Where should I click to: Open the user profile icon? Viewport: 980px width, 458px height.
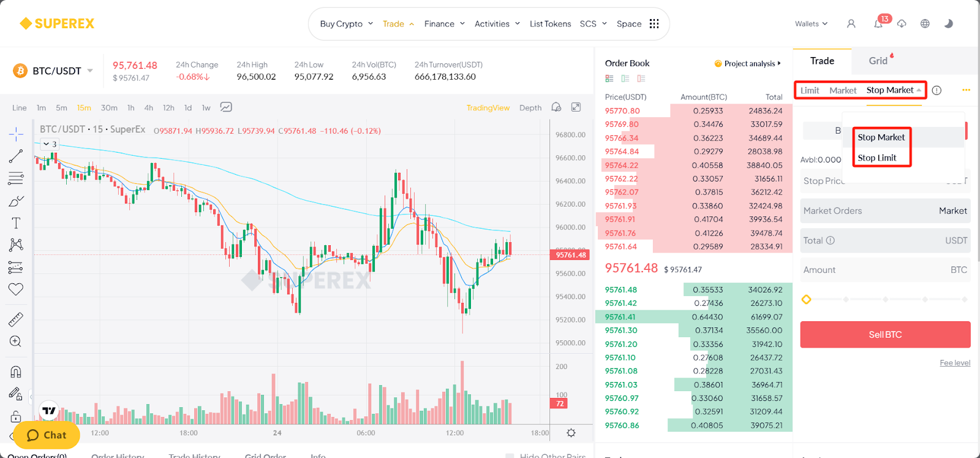click(x=851, y=23)
